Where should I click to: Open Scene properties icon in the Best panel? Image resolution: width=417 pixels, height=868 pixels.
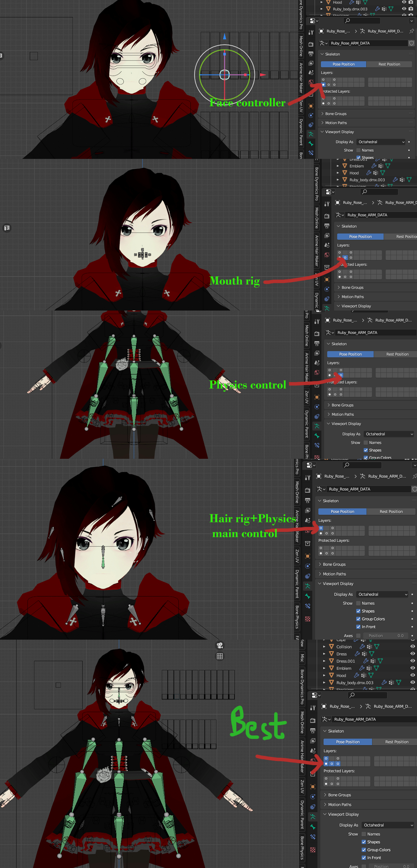pyautogui.click(x=313, y=751)
